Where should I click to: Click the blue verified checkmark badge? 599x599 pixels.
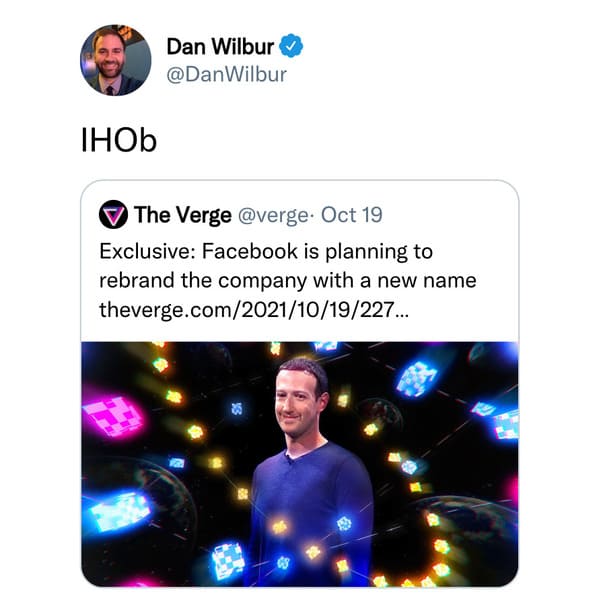point(291,46)
